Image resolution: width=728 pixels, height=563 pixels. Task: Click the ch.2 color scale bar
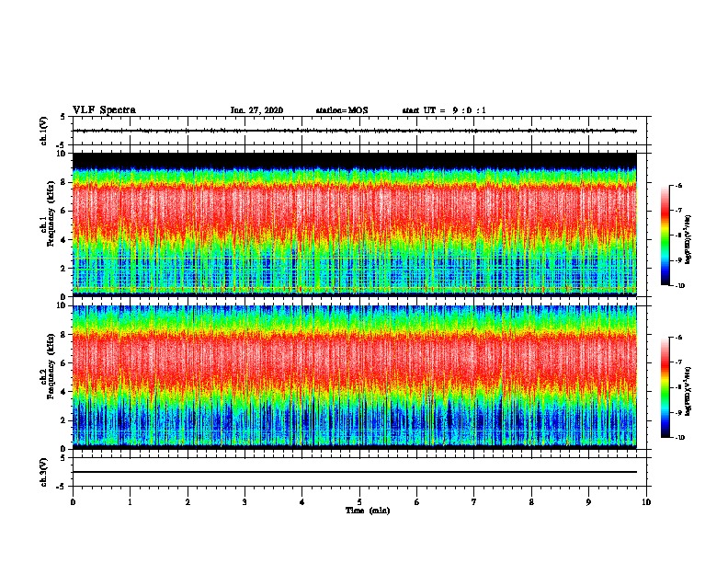(665, 387)
